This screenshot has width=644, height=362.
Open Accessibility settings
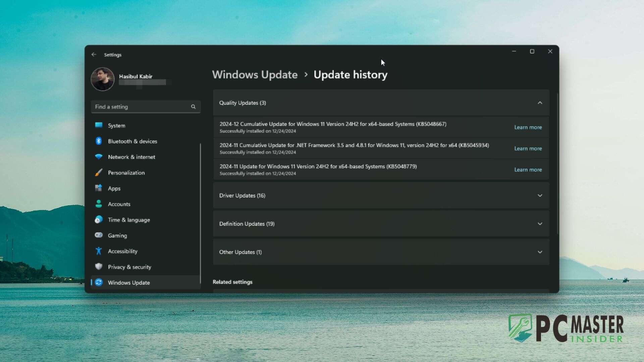pos(122,251)
